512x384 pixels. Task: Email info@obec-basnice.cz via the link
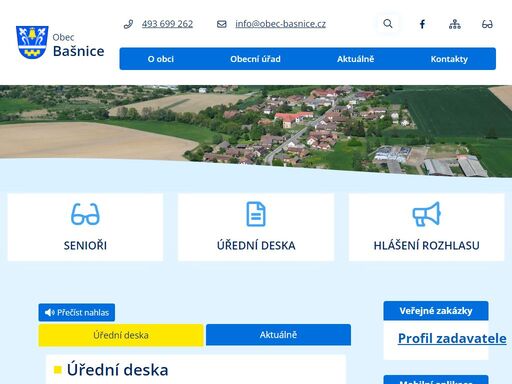280,24
